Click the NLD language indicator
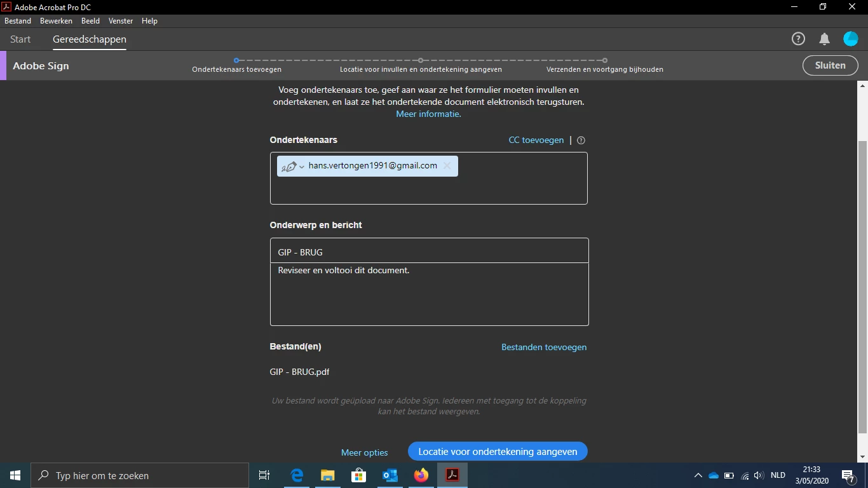 (x=778, y=475)
